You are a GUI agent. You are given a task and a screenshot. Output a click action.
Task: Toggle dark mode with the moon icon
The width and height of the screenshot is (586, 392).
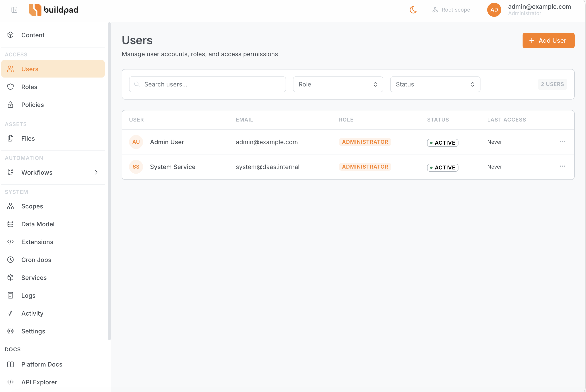tap(413, 10)
